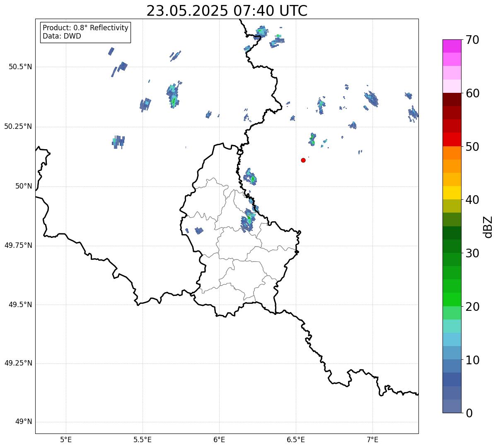Click the 5.5°E longitude label
Viewport: 498px width, 448px height.
coord(143,439)
